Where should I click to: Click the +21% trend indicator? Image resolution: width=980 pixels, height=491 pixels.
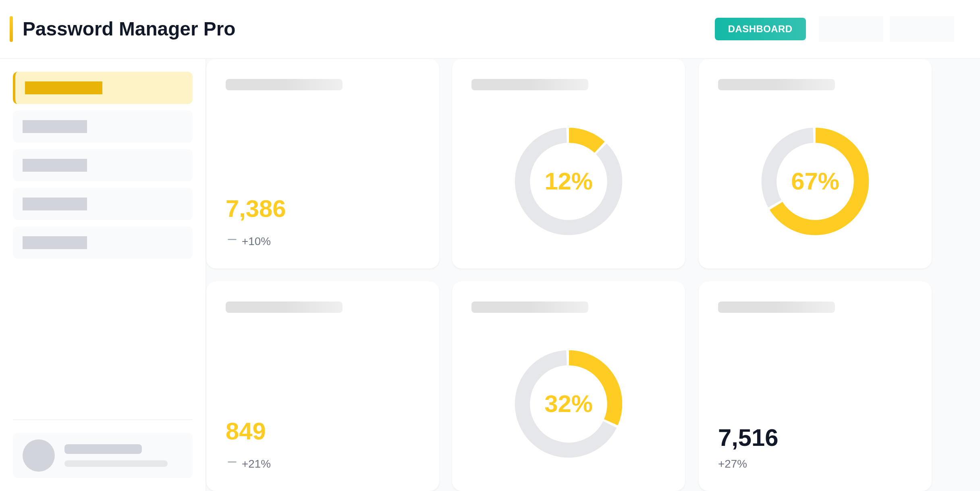(x=255, y=464)
